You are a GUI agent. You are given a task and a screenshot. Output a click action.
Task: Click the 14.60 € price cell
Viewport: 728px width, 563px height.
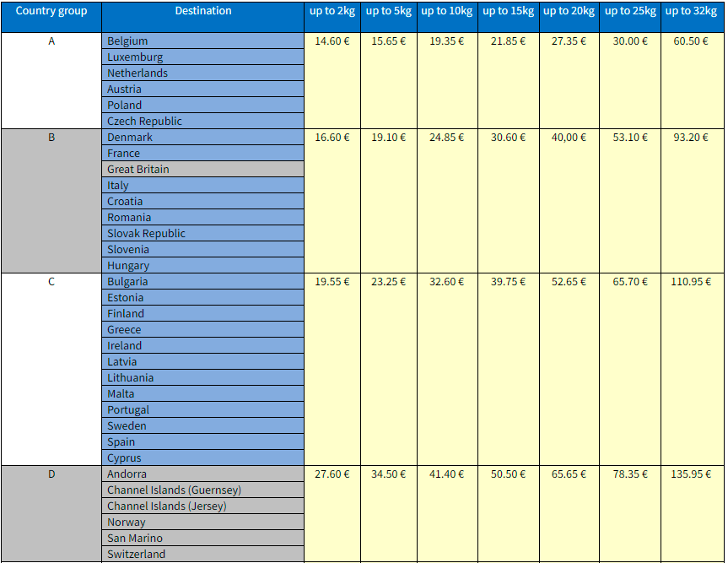pos(332,41)
